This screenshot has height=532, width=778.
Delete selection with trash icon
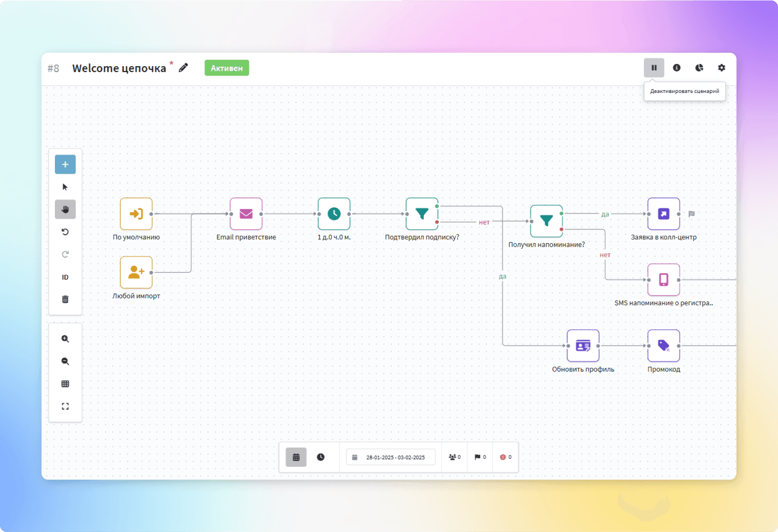click(65, 299)
